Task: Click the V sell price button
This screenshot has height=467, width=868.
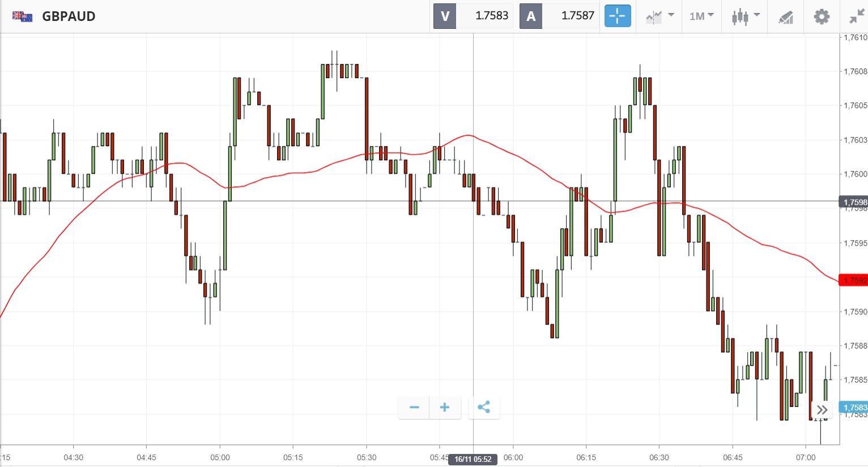Action: pos(445,16)
